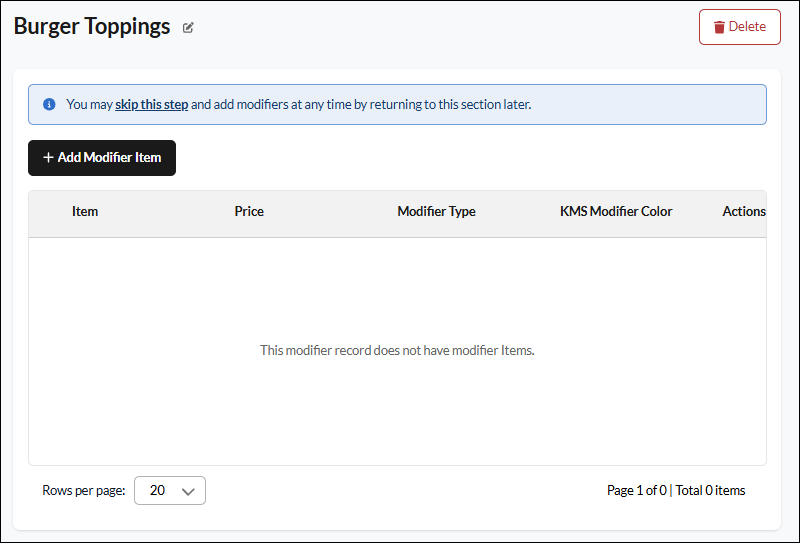The image size is (800, 543).
Task: Follow the 'skip this step' link
Action: click(152, 105)
